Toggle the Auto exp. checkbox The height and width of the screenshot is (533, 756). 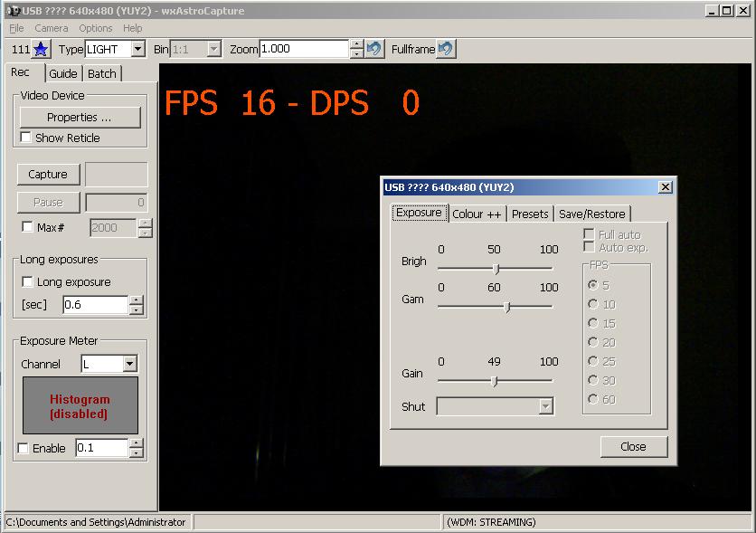pos(589,247)
